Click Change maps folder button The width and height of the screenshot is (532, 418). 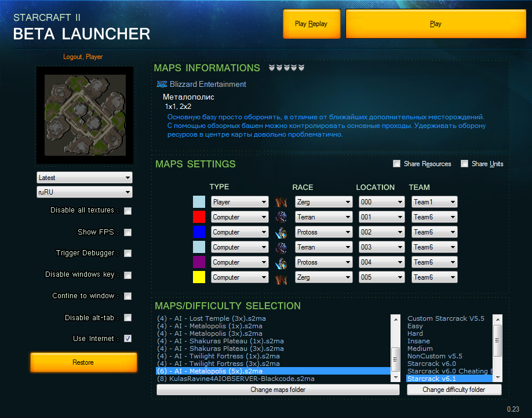(x=278, y=390)
